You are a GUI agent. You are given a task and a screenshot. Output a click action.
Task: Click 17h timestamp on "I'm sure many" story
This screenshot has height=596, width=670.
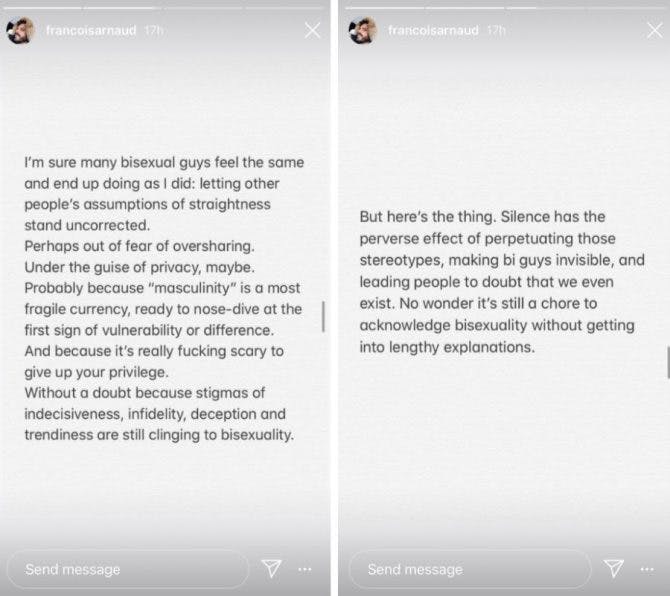(x=153, y=31)
